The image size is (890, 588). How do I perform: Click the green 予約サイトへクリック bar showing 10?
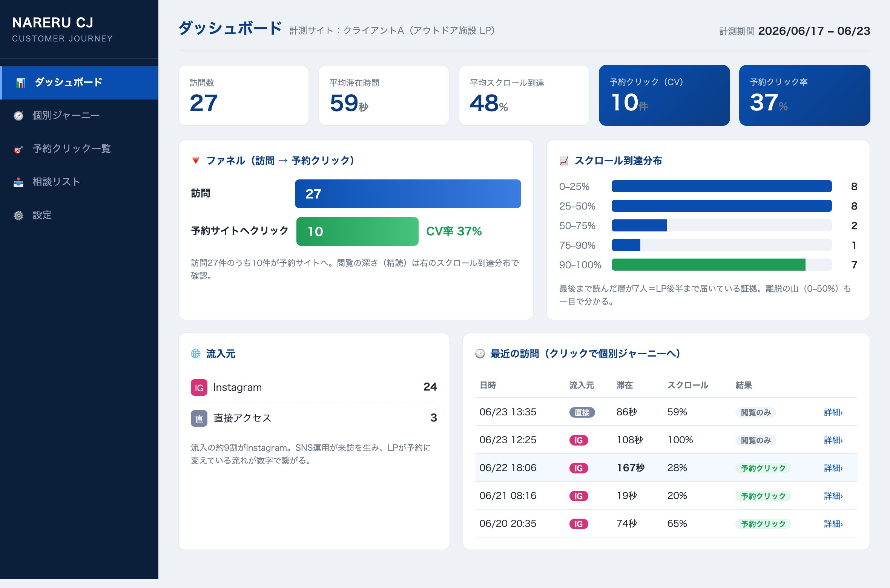point(358,231)
